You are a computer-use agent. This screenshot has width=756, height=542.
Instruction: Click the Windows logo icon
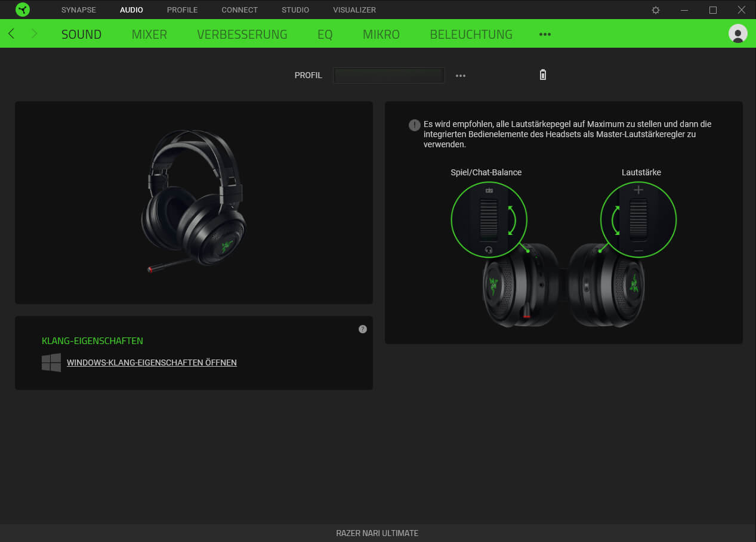[51, 363]
